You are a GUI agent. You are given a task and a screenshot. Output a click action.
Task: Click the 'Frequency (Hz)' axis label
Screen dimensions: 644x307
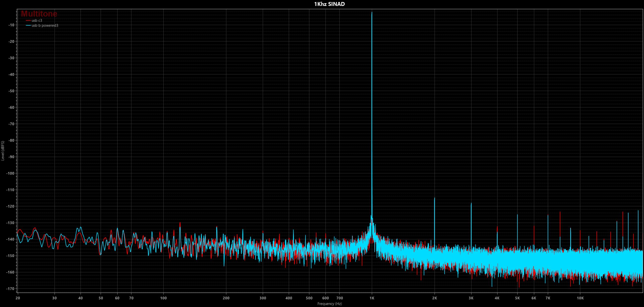pyautogui.click(x=329, y=304)
